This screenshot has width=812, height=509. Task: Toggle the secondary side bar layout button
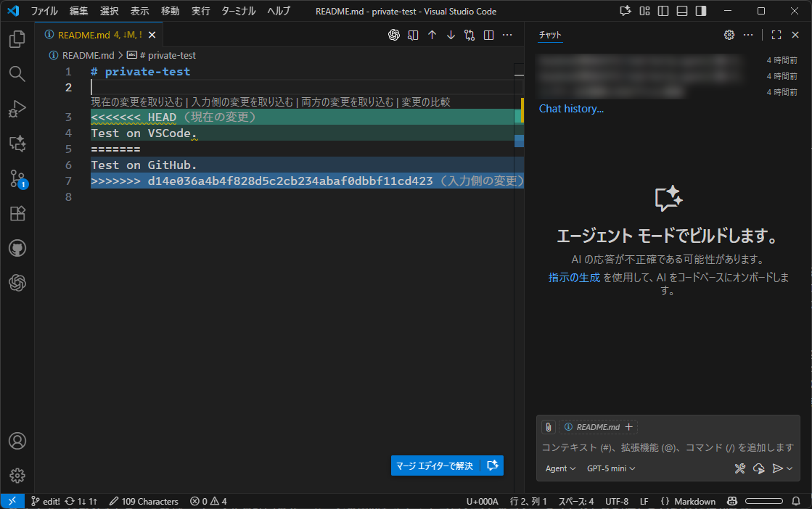(701, 11)
